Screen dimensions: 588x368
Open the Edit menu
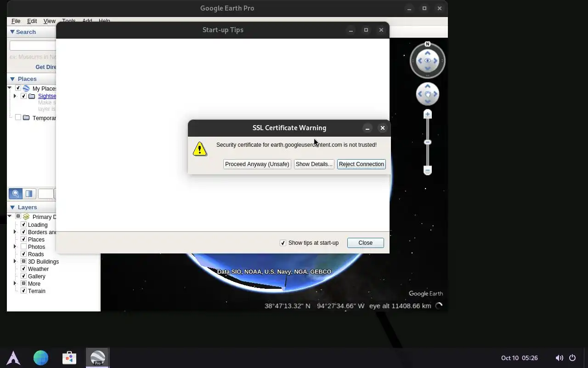[x=32, y=21]
